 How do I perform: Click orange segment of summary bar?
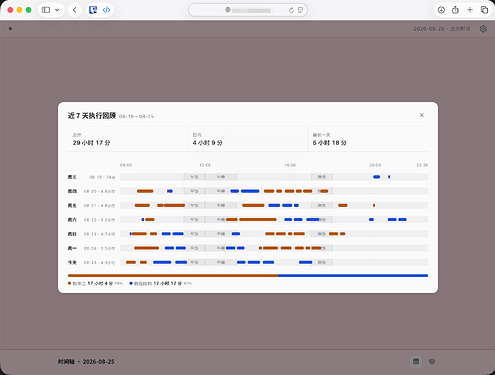[173, 276]
